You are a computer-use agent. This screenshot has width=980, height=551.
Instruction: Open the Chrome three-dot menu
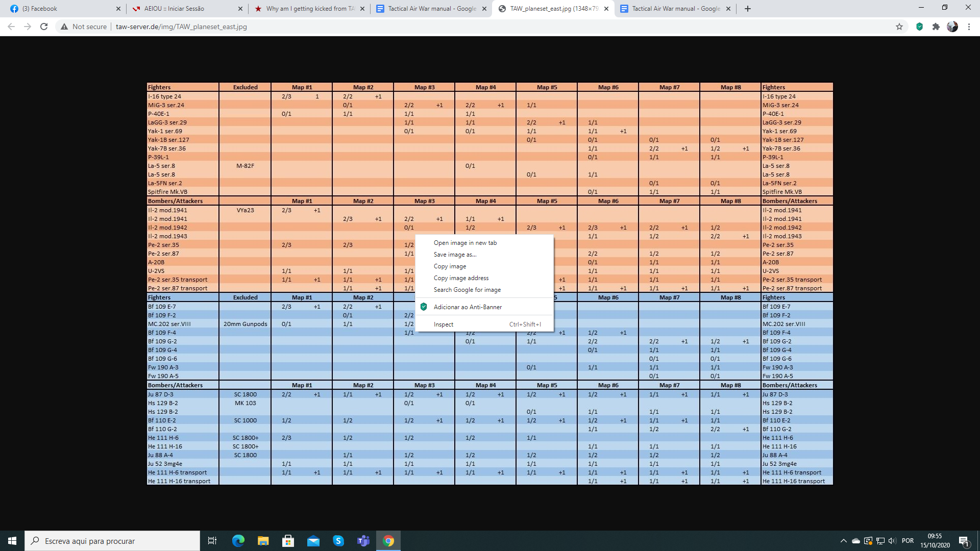click(969, 27)
